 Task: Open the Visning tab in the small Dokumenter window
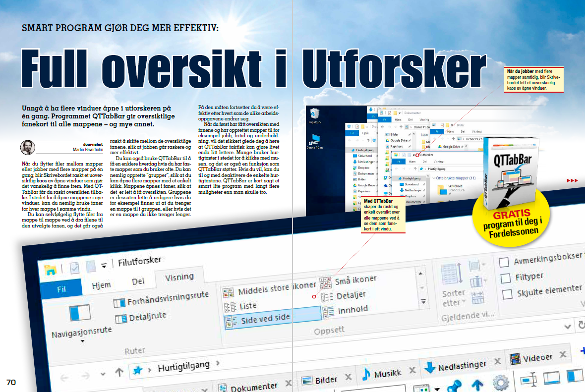pos(424,120)
